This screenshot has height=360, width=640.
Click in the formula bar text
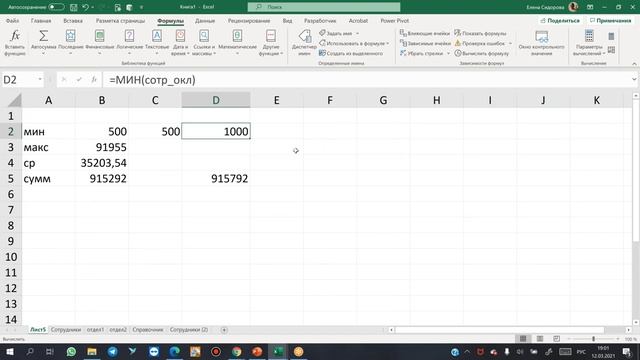pos(152,80)
